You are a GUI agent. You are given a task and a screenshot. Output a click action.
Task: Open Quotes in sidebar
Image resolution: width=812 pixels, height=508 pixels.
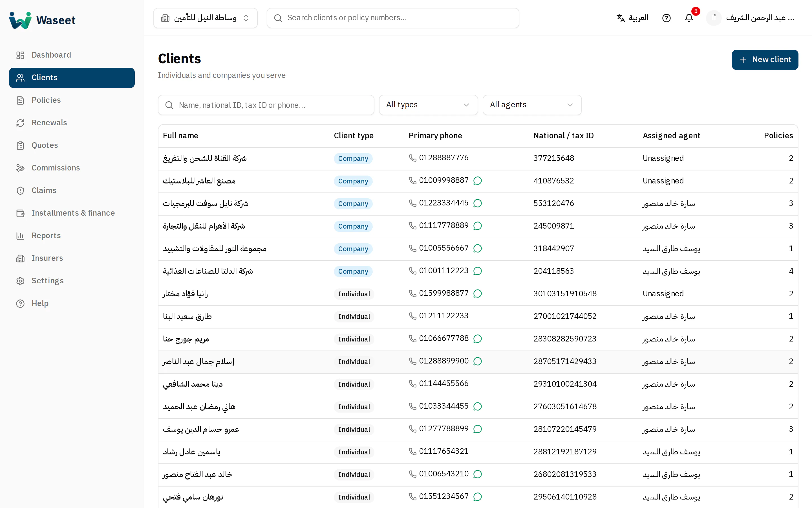[72, 145]
